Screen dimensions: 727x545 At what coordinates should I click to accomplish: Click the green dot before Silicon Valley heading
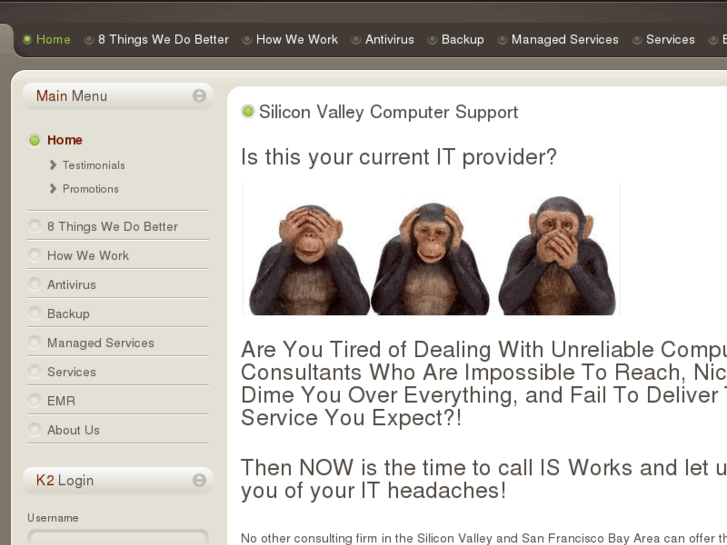(x=248, y=111)
